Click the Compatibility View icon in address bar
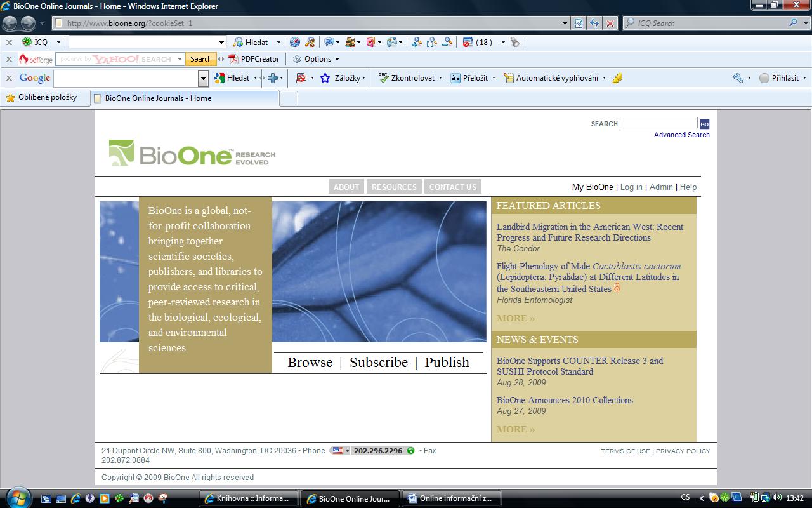The image size is (812, 508). coord(579,23)
